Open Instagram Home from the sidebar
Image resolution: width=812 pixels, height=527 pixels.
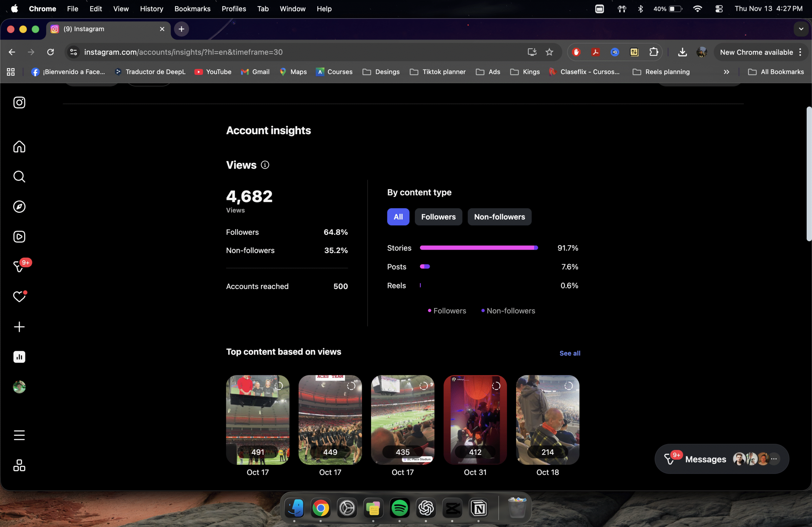19,147
